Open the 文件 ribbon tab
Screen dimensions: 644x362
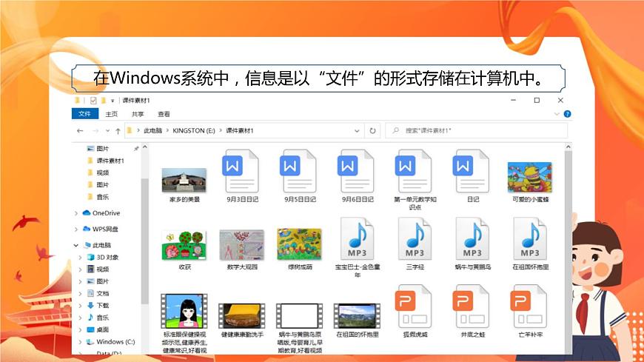point(85,114)
